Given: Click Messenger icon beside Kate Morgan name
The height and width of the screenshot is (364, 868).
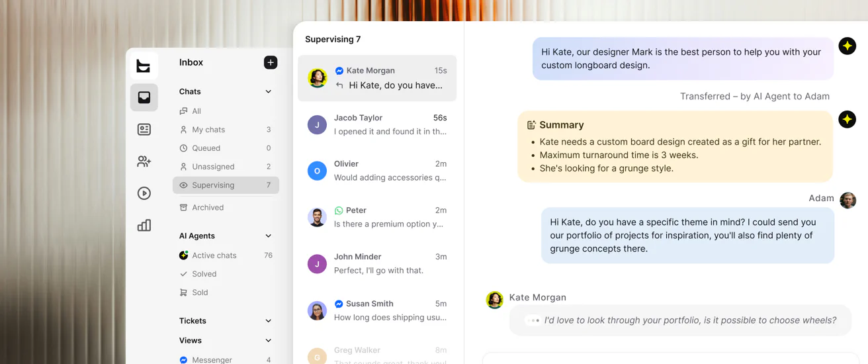Looking at the screenshot, I should pos(339,71).
